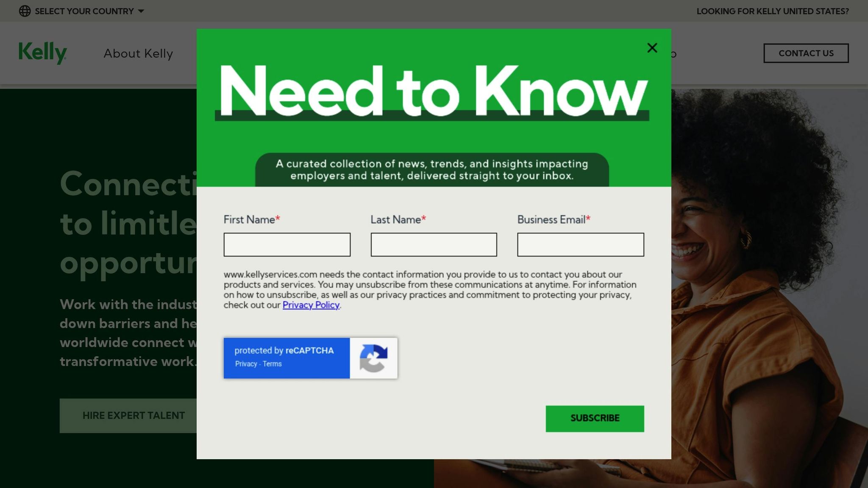This screenshot has height=488, width=868.
Task: Open reCAPTCHA Privacy link
Action: click(246, 364)
